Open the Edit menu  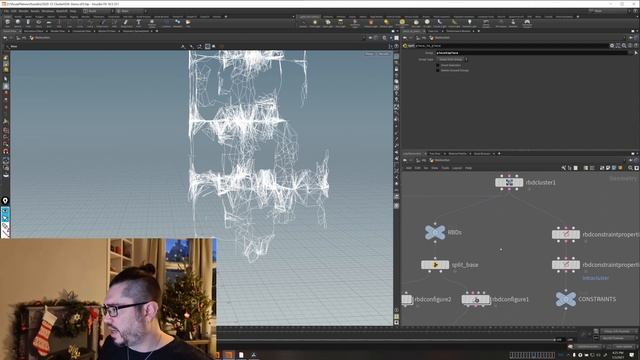tap(14, 11)
